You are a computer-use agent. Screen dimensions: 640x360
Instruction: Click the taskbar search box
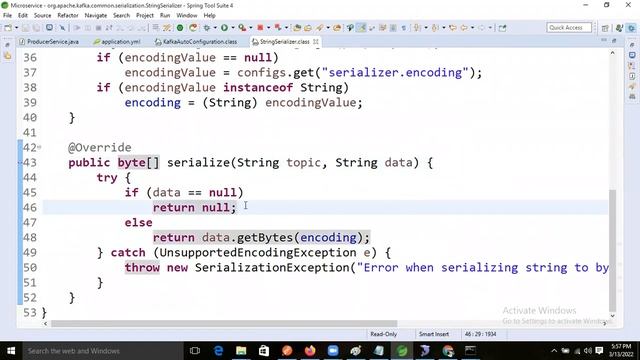[x=102, y=351]
